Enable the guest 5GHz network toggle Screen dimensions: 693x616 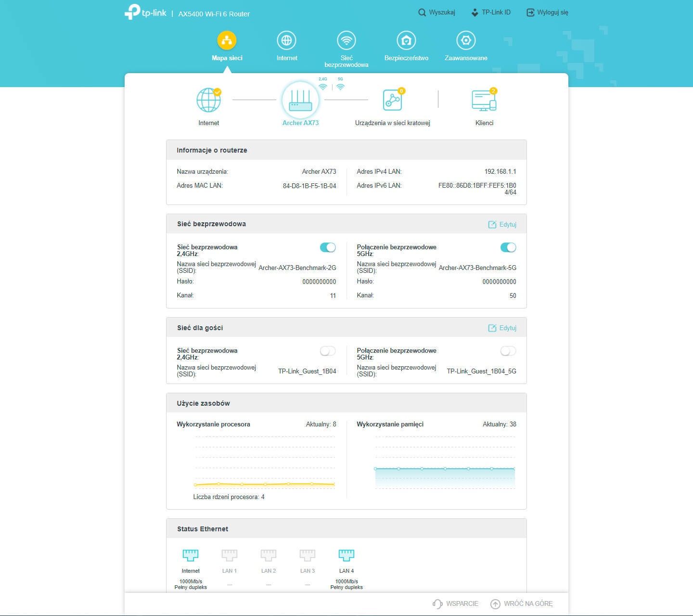point(508,351)
